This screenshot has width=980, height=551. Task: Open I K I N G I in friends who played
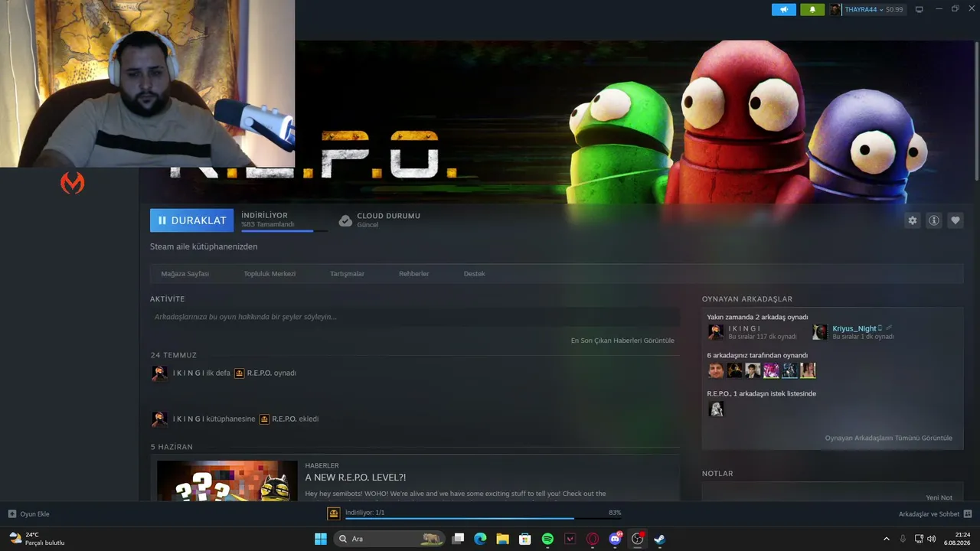[744, 328]
